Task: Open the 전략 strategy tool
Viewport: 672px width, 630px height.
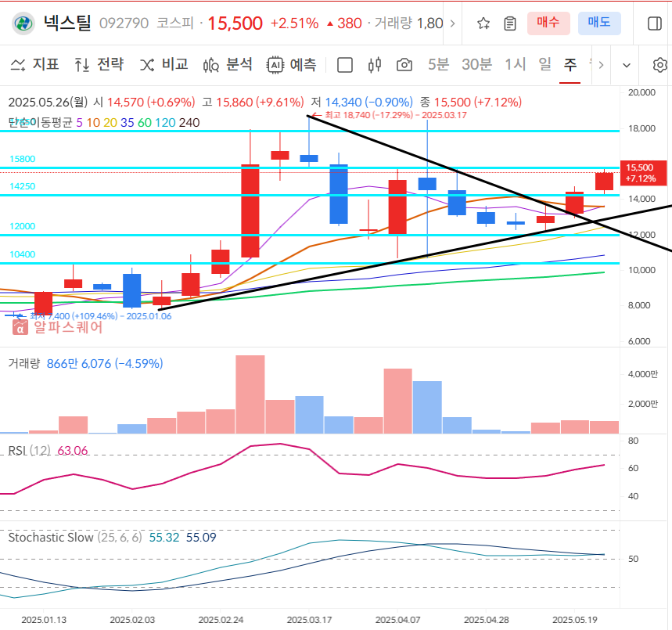Action: coord(99,65)
